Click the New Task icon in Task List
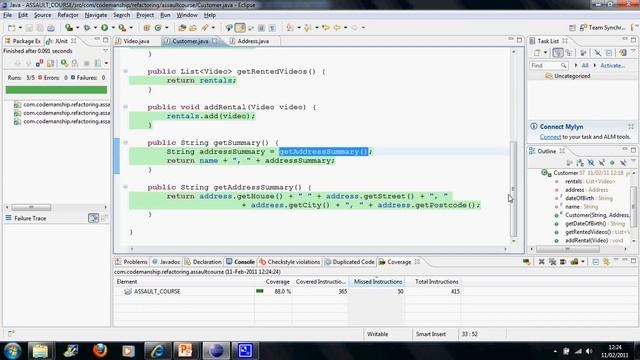640x360 pixels. coord(537,53)
